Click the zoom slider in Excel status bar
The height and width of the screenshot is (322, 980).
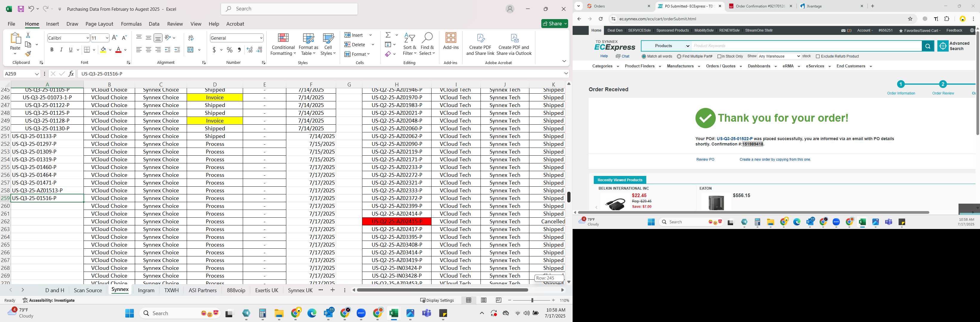coord(531,300)
